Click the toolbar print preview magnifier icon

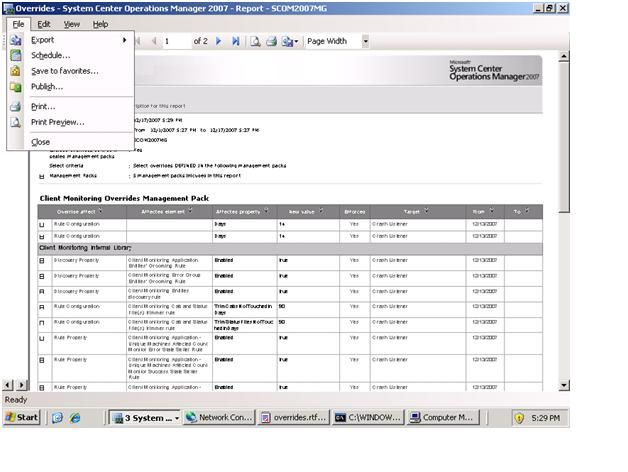255,41
